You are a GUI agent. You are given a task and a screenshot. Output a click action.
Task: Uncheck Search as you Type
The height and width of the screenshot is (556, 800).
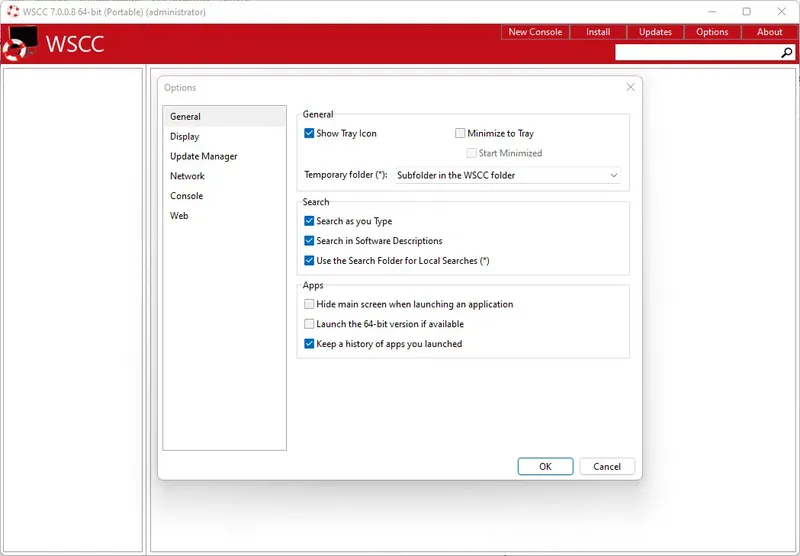point(309,221)
